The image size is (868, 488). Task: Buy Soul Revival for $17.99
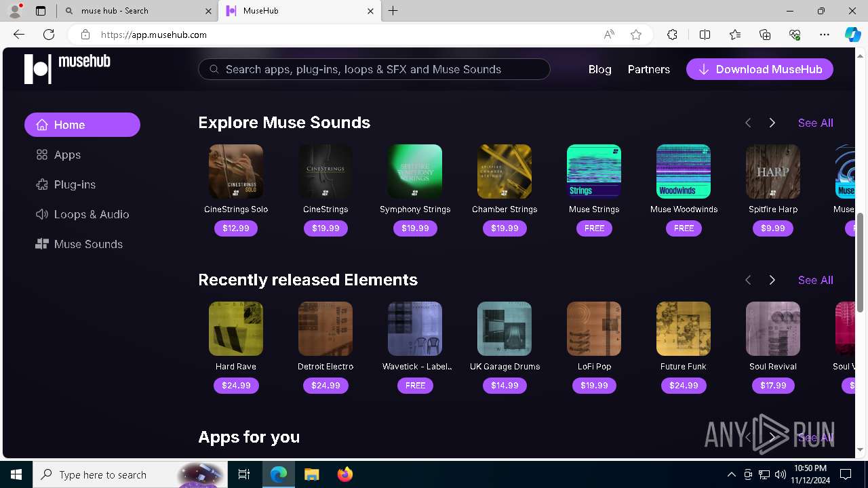[x=773, y=386]
